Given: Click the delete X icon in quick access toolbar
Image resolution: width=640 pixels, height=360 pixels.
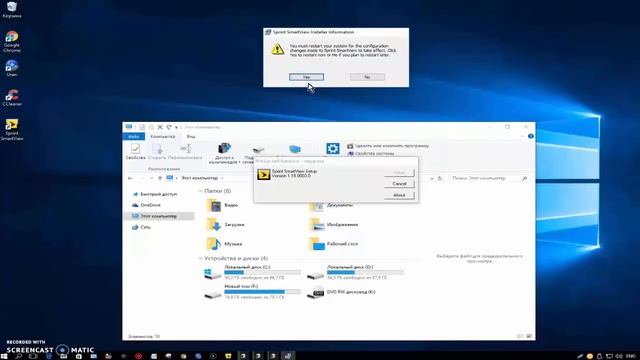Looking at the screenshot, I should 160,127.
